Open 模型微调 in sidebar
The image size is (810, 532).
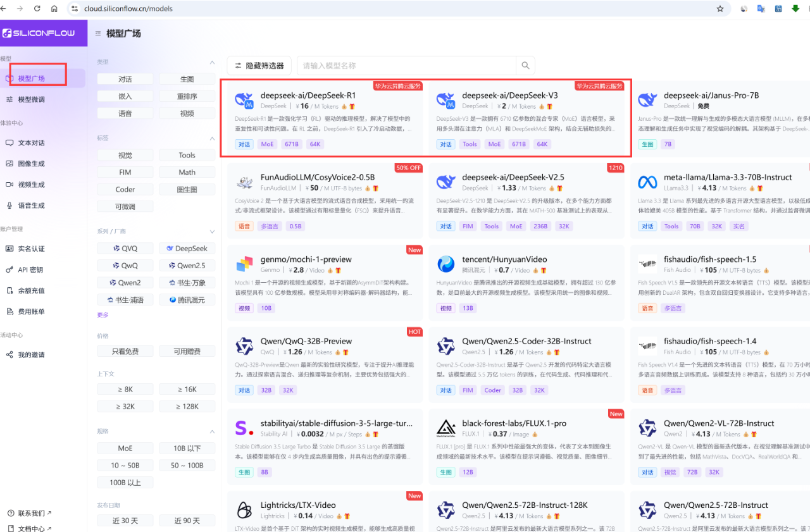click(x=42, y=99)
